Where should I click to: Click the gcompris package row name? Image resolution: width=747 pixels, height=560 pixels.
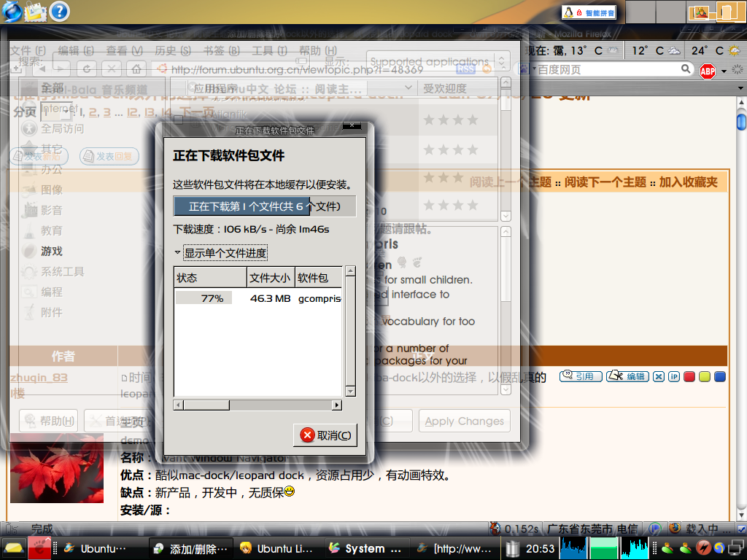point(320,298)
